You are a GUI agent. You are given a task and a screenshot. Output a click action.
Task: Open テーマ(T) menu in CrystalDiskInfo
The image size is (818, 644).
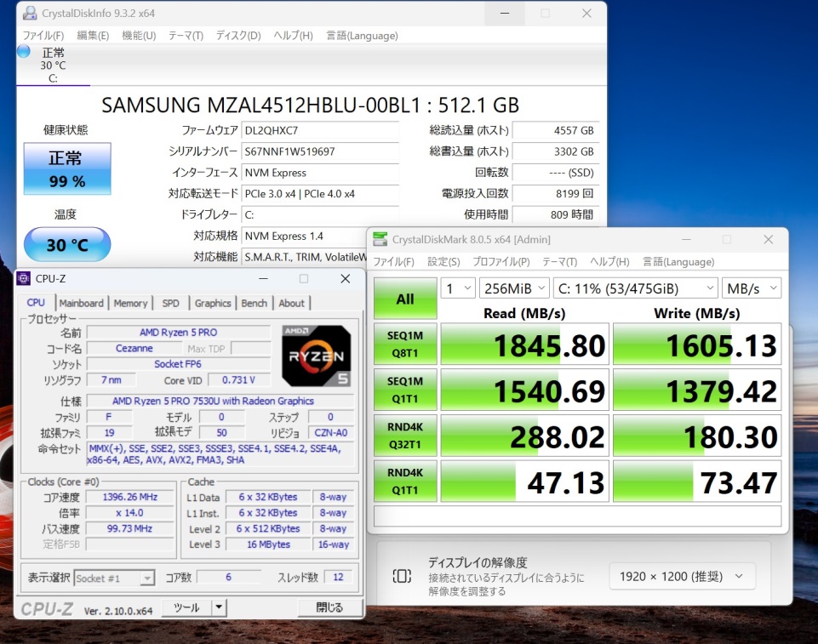point(186,36)
